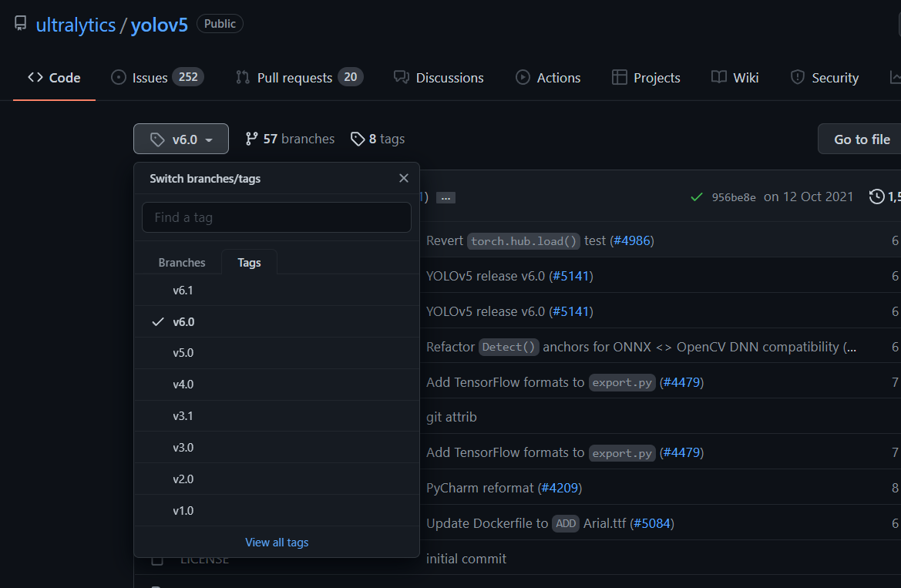The height and width of the screenshot is (588, 901).
Task: Click the Actions play-circle icon
Action: pos(522,77)
